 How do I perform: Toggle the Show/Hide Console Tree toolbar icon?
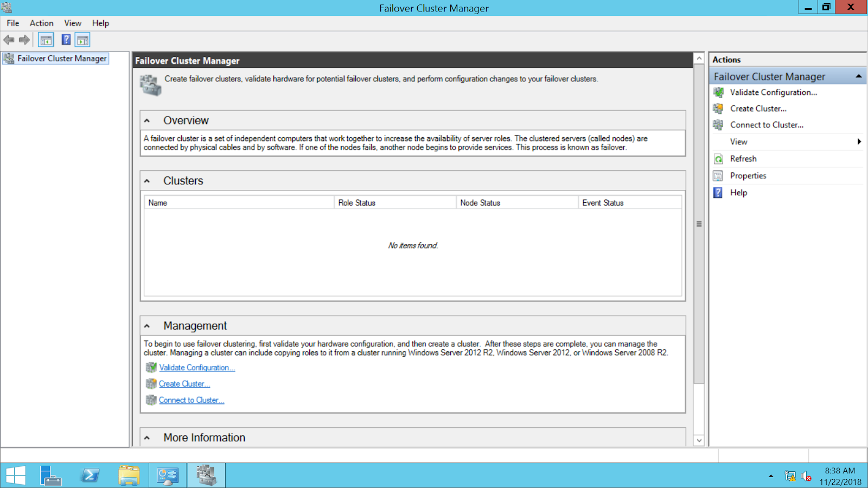46,40
